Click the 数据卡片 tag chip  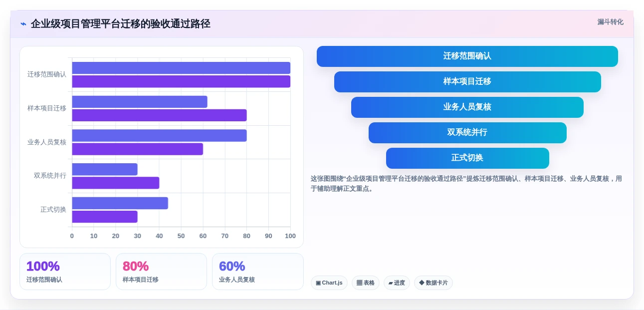(433, 283)
